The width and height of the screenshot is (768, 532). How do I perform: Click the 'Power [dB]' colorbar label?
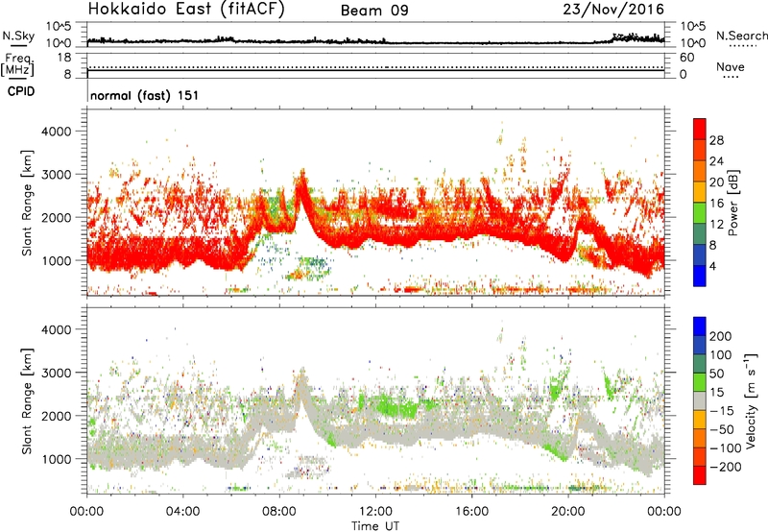point(732,203)
